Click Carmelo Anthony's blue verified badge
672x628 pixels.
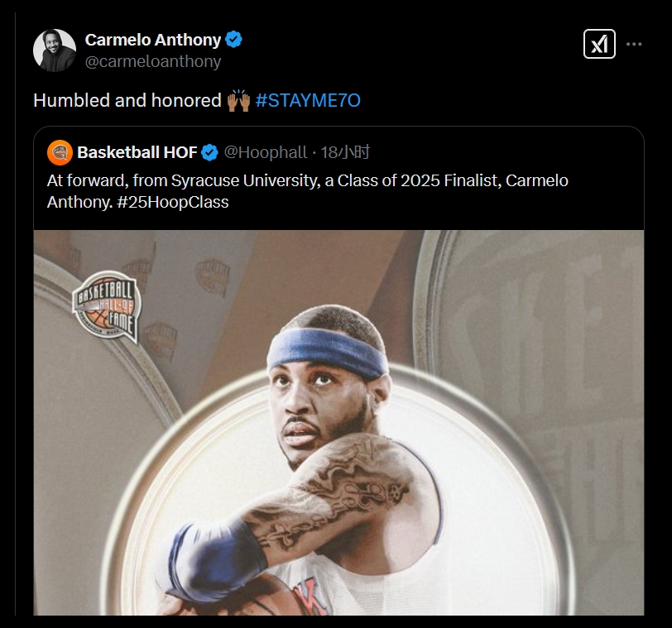233,40
